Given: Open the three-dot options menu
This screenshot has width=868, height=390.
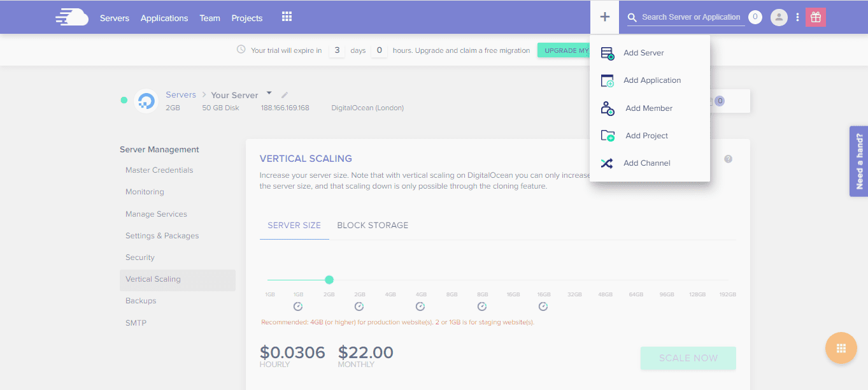Looking at the screenshot, I should coord(797,17).
